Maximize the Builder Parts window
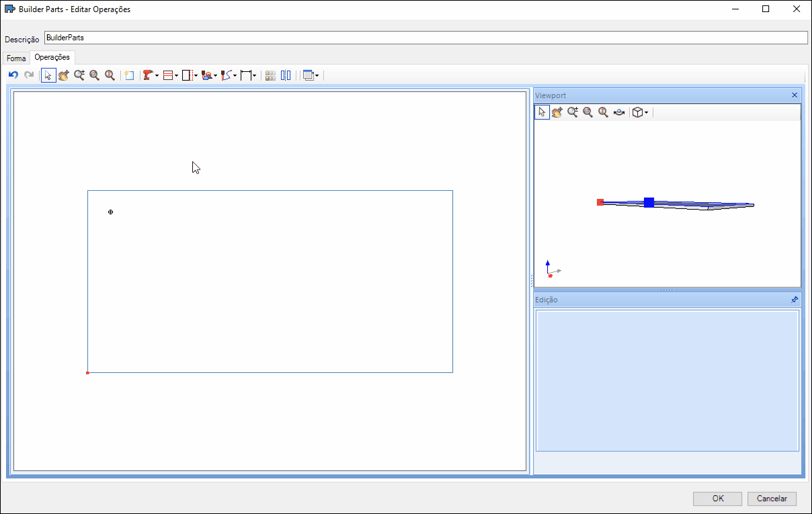Image resolution: width=812 pixels, height=514 pixels. (x=766, y=9)
